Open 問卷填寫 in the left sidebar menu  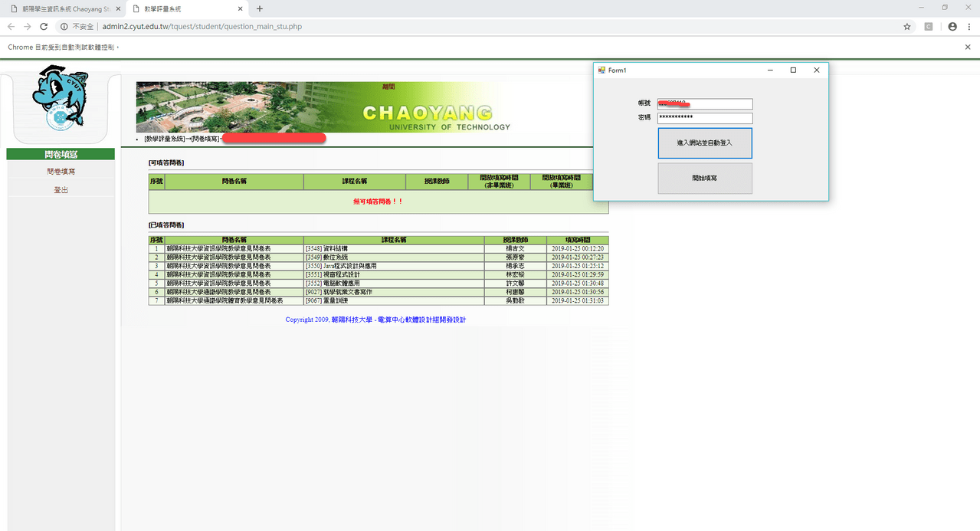[61, 172]
